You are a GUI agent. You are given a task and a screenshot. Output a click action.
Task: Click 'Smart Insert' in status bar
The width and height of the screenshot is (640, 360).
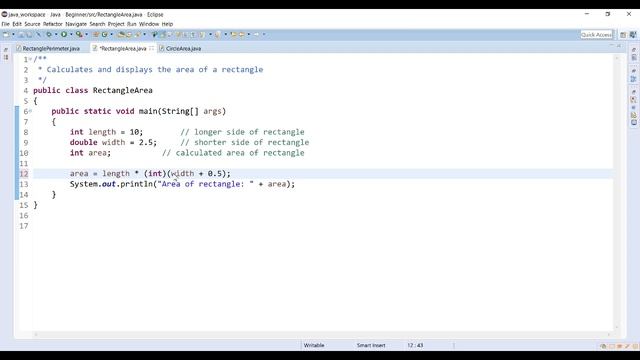pos(371,345)
